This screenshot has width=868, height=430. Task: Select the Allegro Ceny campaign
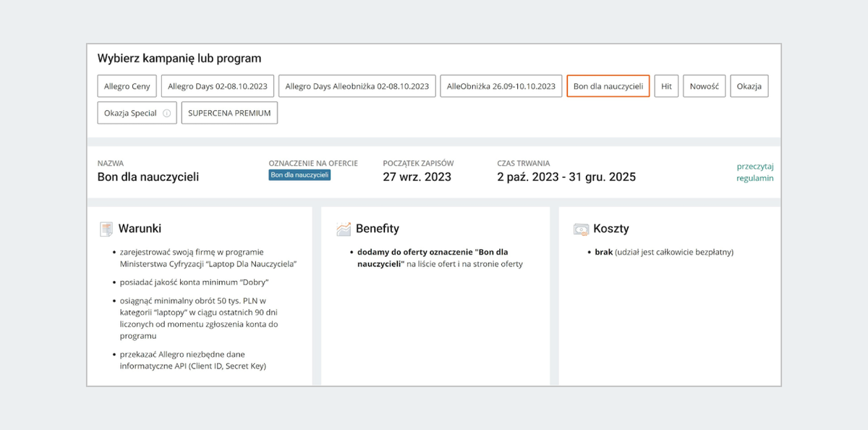tap(127, 86)
